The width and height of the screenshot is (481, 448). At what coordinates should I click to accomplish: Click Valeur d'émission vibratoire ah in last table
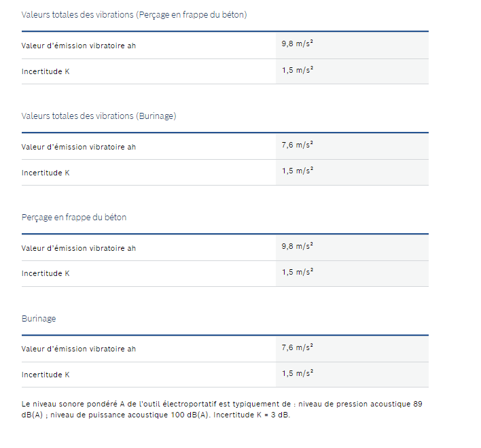(79, 349)
